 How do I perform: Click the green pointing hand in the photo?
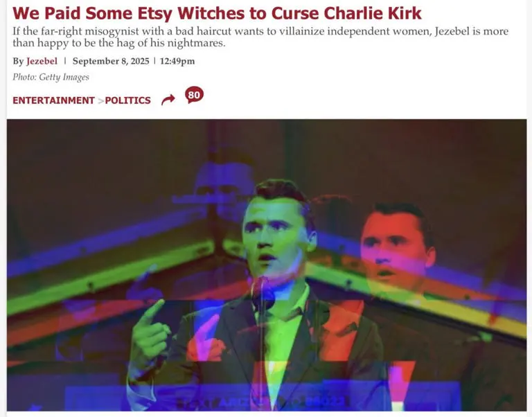tap(150, 334)
